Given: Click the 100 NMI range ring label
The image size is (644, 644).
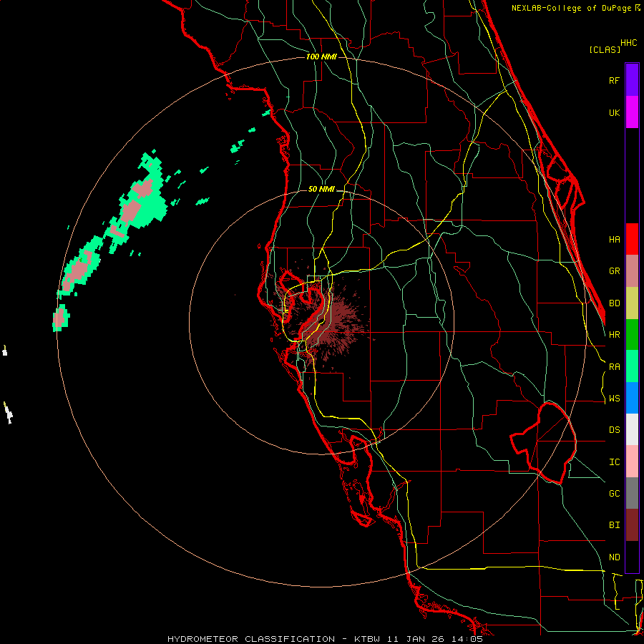Looking at the screenshot, I should point(321,57).
